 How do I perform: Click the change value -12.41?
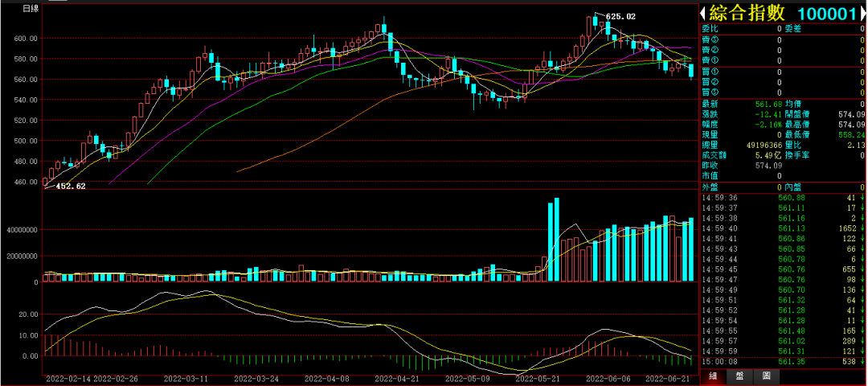point(770,114)
